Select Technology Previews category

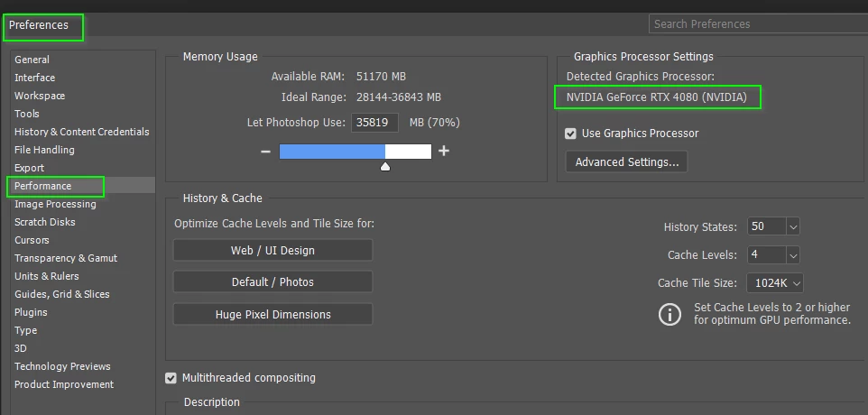[x=62, y=366]
